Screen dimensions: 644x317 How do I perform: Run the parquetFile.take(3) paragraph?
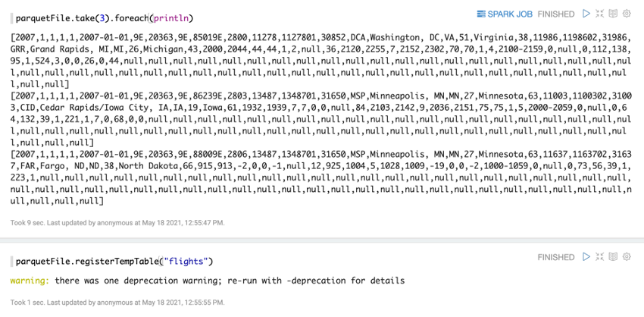(x=586, y=14)
